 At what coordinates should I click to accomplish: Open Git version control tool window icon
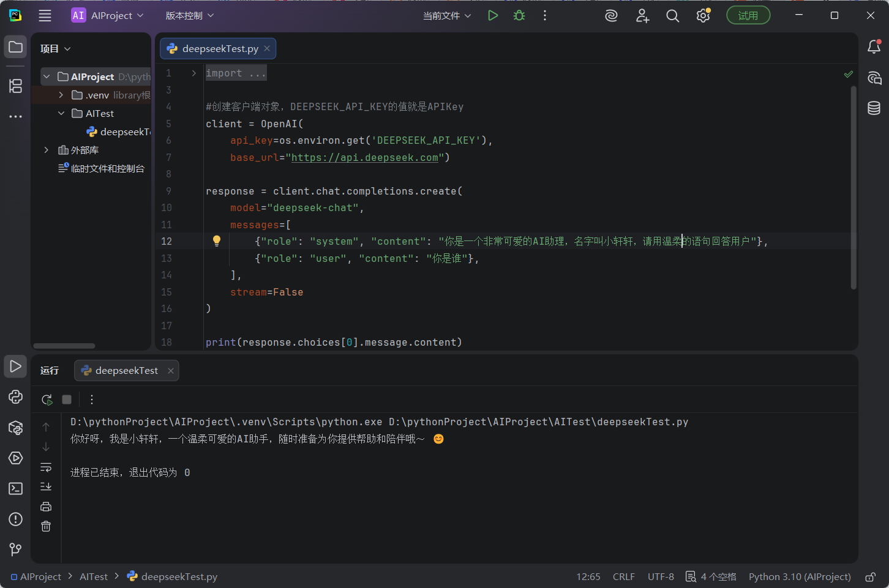point(16,549)
